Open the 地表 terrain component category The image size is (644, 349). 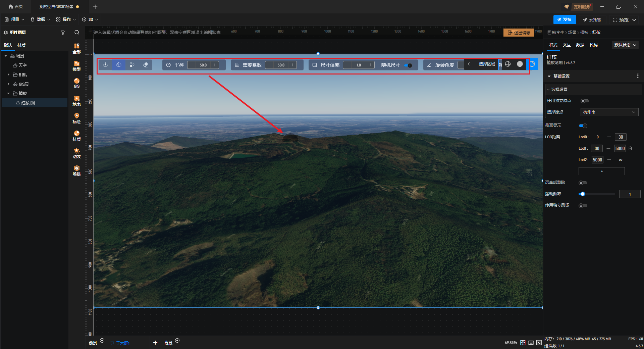tap(77, 101)
